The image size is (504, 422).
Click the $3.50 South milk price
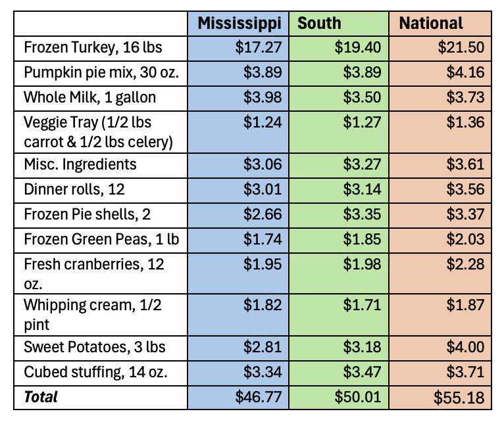point(361,98)
